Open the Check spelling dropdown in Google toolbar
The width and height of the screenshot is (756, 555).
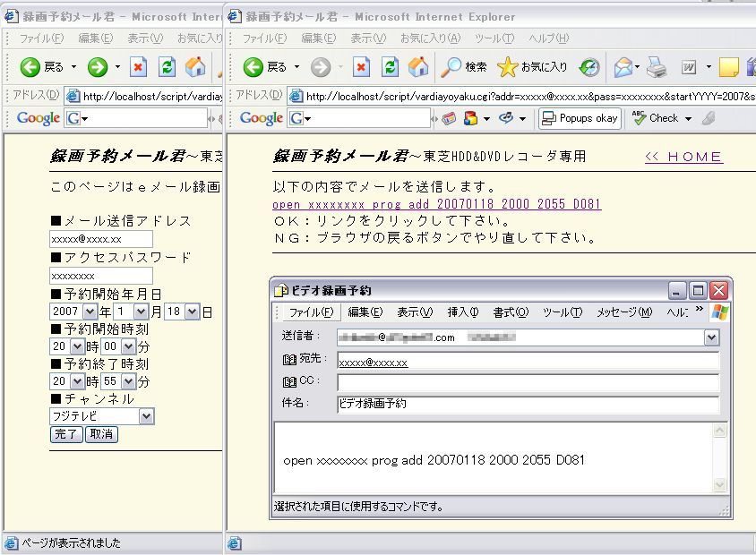click(x=688, y=118)
